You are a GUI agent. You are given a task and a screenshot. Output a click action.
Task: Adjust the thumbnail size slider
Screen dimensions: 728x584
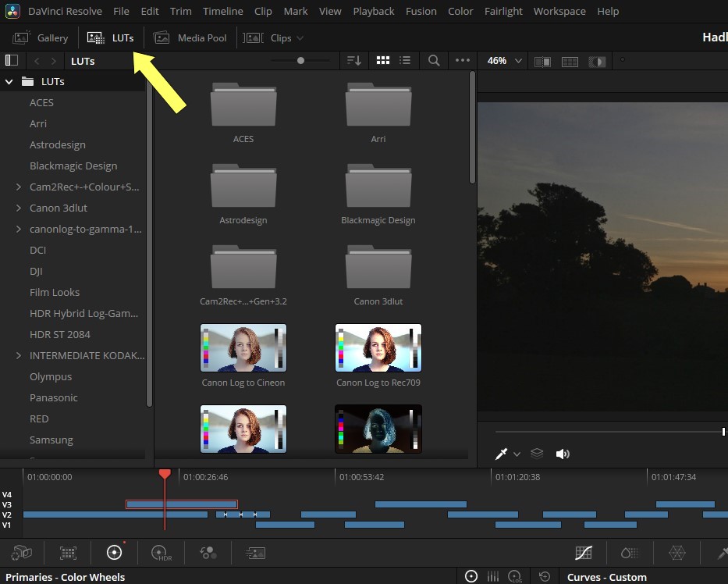pyautogui.click(x=300, y=60)
